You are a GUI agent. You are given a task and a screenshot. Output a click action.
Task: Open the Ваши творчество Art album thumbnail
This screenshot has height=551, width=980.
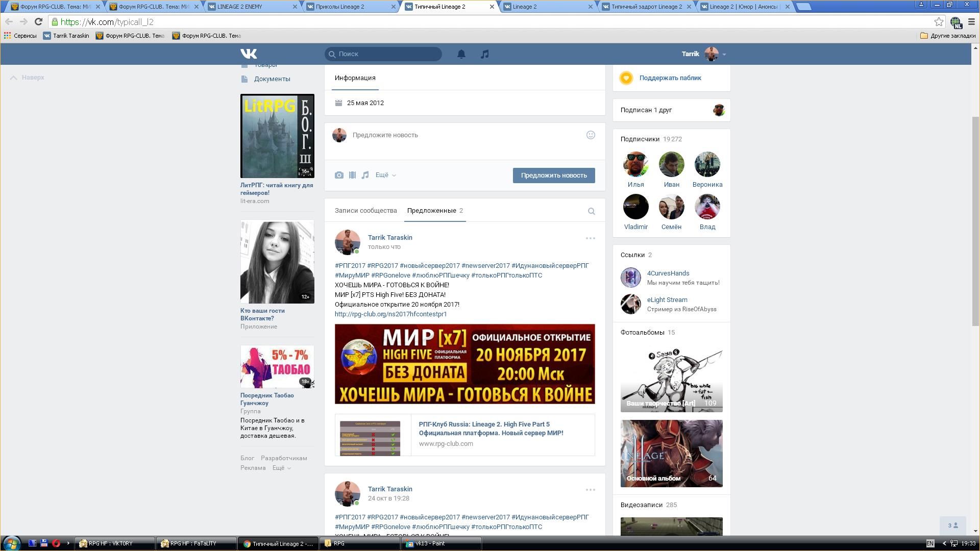tap(671, 380)
